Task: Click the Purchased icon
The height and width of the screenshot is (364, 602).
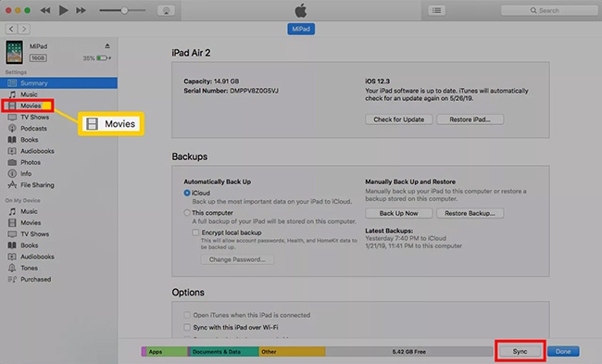Action: pyautogui.click(x=12, y=279)
